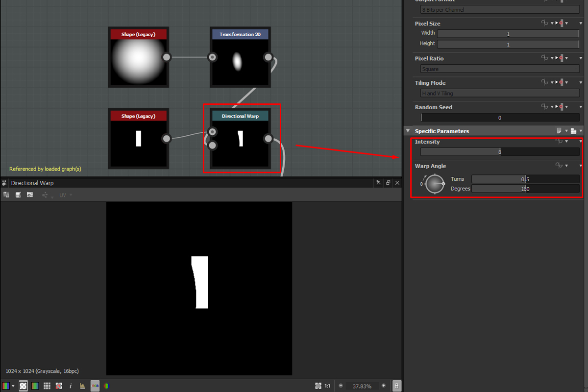Click the Directional Warp output connector

point(268,139)
